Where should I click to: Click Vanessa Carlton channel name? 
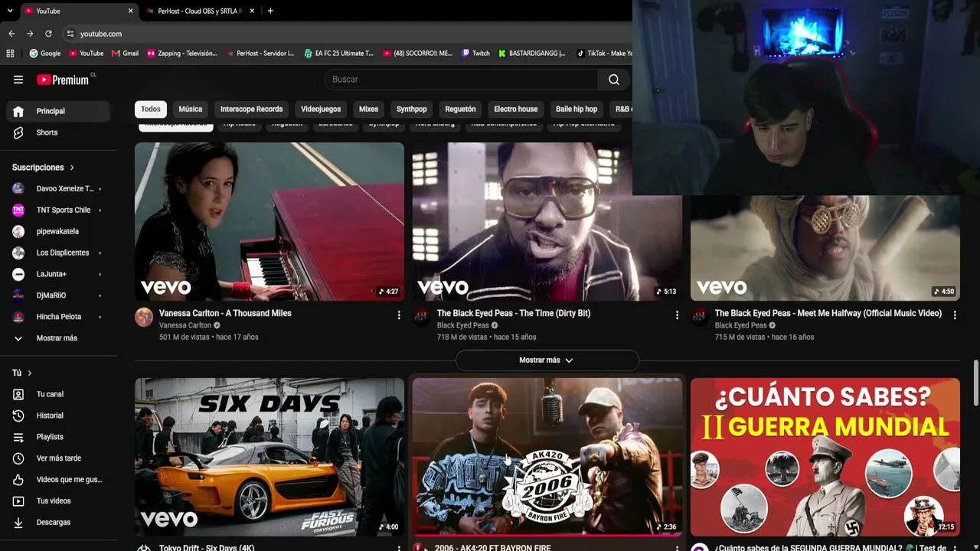(x=185, y=325)
